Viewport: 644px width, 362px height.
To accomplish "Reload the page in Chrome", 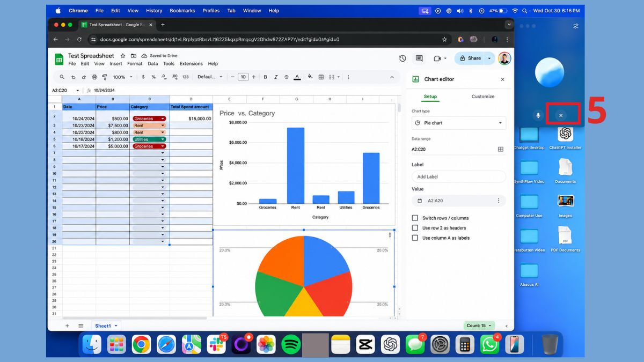I will [x=79, y=39].
